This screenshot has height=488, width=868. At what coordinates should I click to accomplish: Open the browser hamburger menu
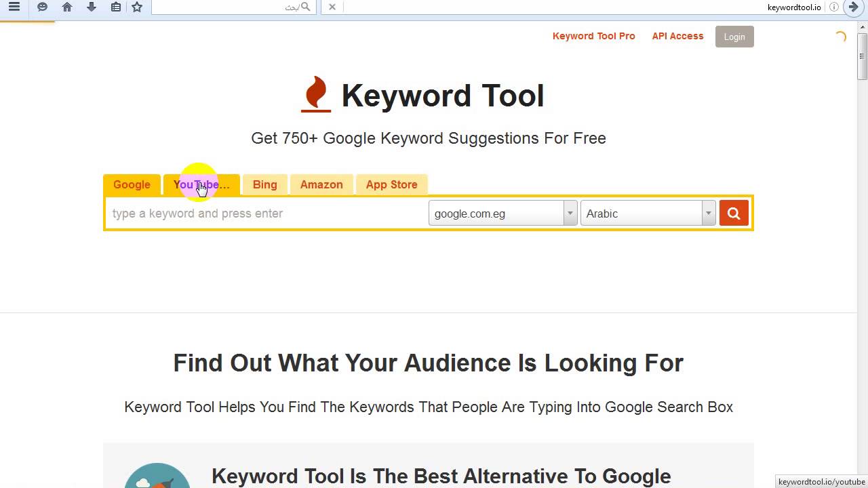pyautogui.click(x=14, y=7)
